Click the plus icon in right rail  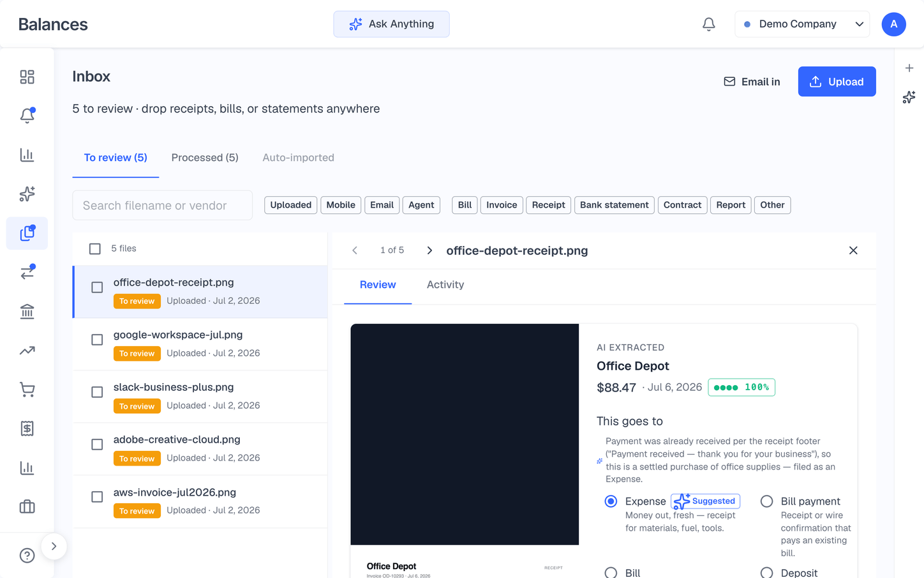click(x=909, y=68)
